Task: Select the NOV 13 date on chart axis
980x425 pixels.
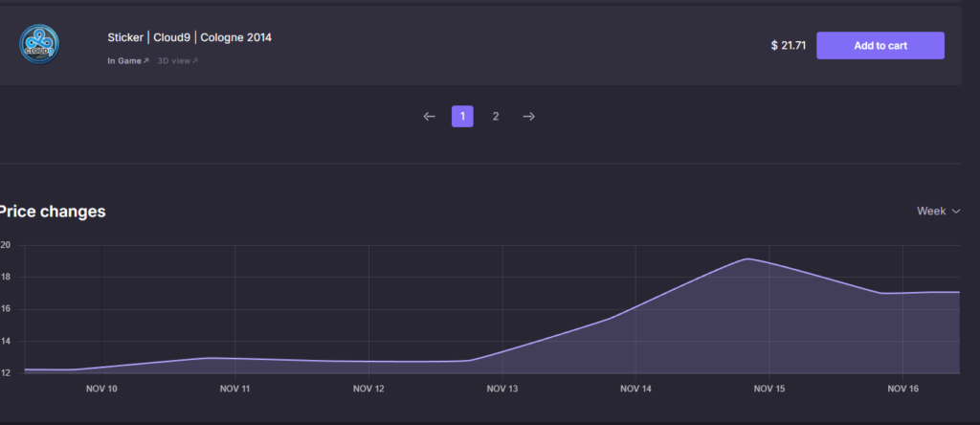Action: click(501, 389)
